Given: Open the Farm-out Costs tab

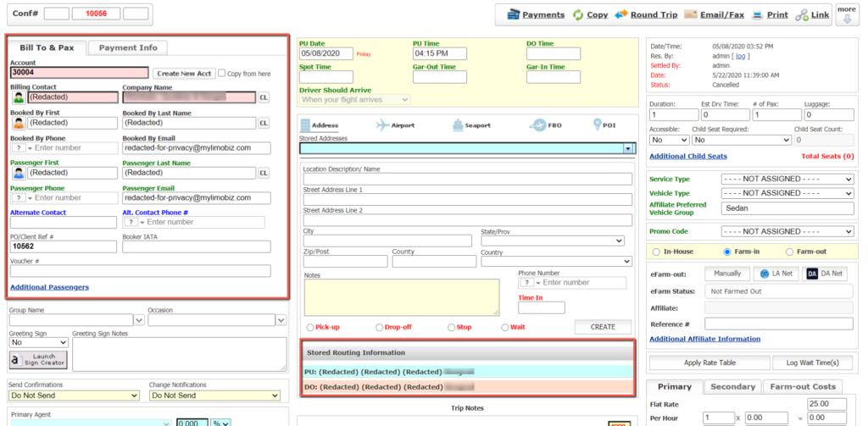Looking at the screenshot, I should 801,386.
